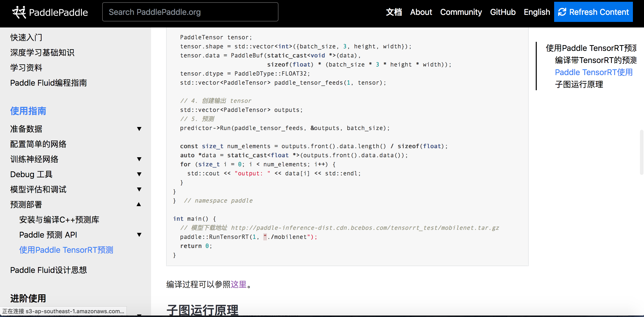The image size is (644, 317).
Task: Expand the 准备数据 section arrow
Action: [139, 129]
